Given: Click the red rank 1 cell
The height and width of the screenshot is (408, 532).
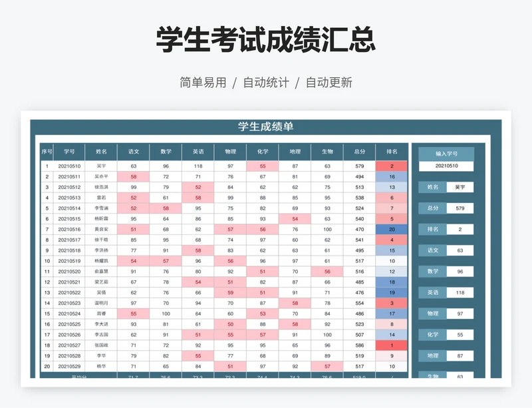Looking at the screenshot, I should pyautogui.click(x=392, y=345).
